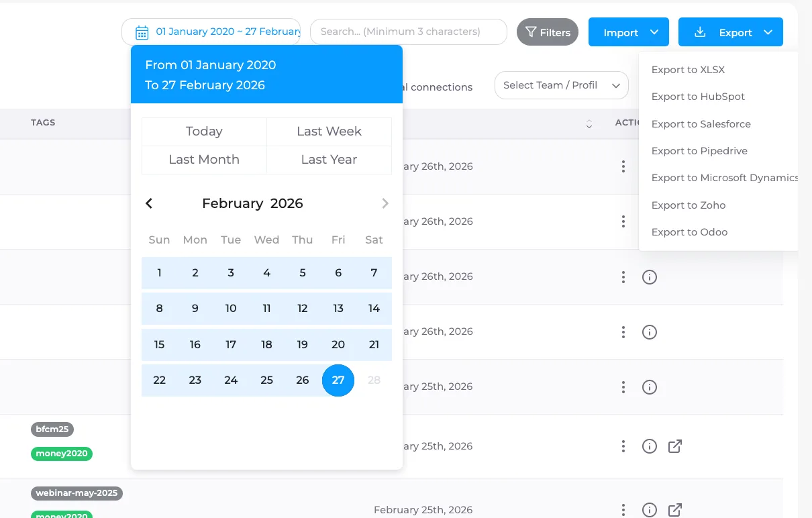The height and width of the screenshot is (518, 812).
Task: Expand the Import dropdown button
Action: [x=629, y=32]
